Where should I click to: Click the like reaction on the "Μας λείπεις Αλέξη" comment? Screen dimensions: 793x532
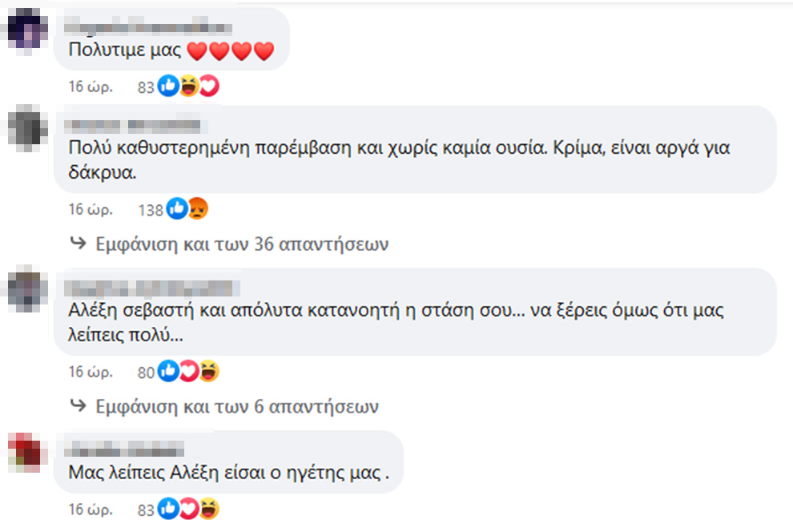[x=168, y=509]
